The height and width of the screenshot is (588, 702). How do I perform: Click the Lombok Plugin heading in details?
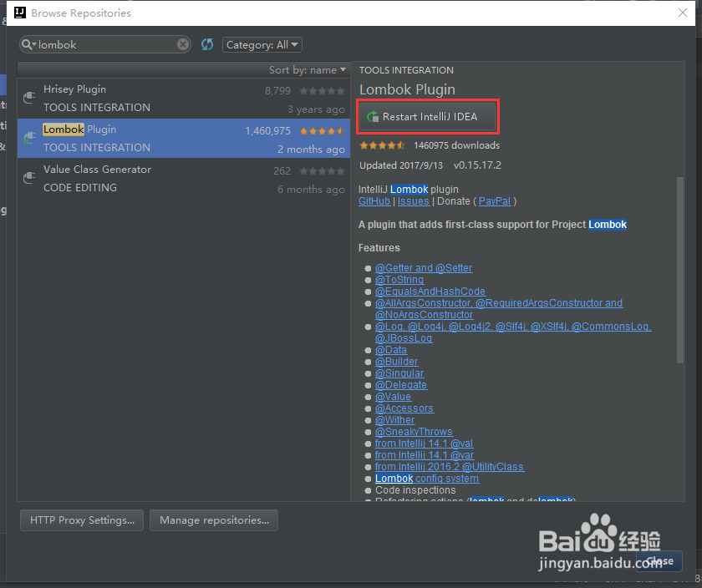[x=408, y=89]
